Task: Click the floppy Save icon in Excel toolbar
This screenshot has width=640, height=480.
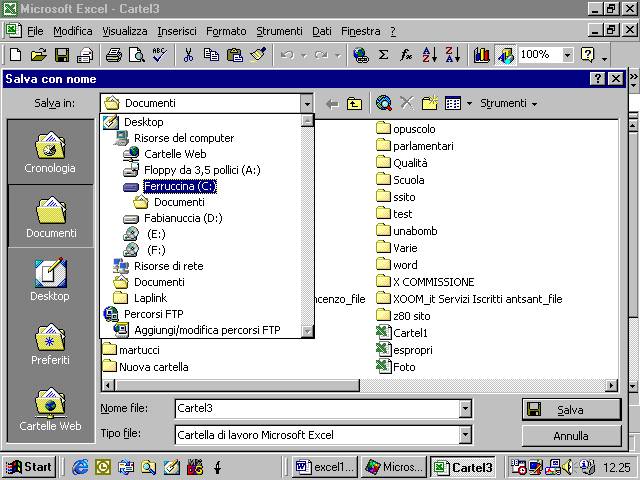Action: coord(62,54)
